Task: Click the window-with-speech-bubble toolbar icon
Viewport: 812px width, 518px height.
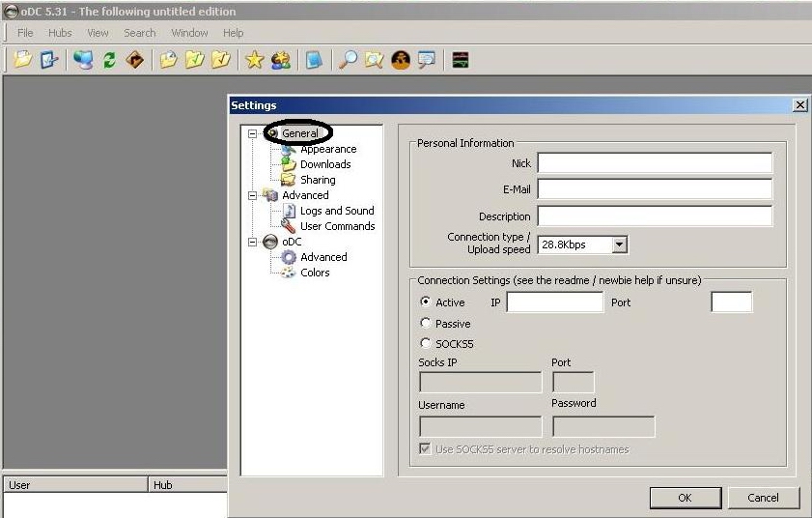Action: (x=427, y=60)
